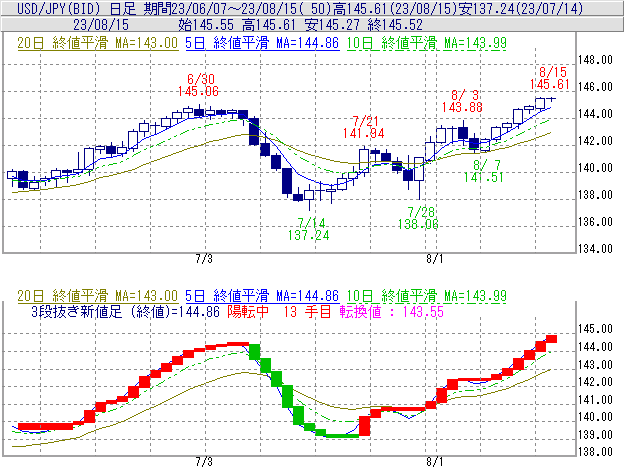Viewport: 624px width, 475px height.
Task: Click the red 陽転中 status text
Action: click(x=248, y=312)
